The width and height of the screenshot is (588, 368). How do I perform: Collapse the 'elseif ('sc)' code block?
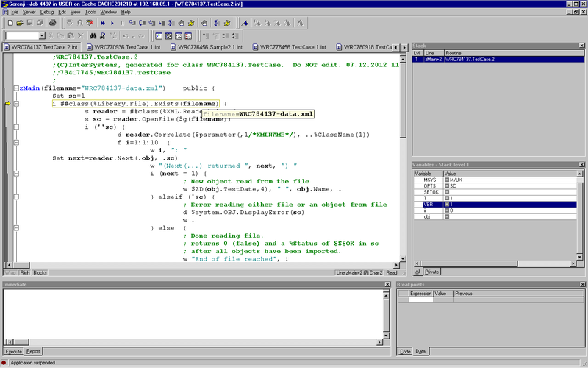click(15, 197)
